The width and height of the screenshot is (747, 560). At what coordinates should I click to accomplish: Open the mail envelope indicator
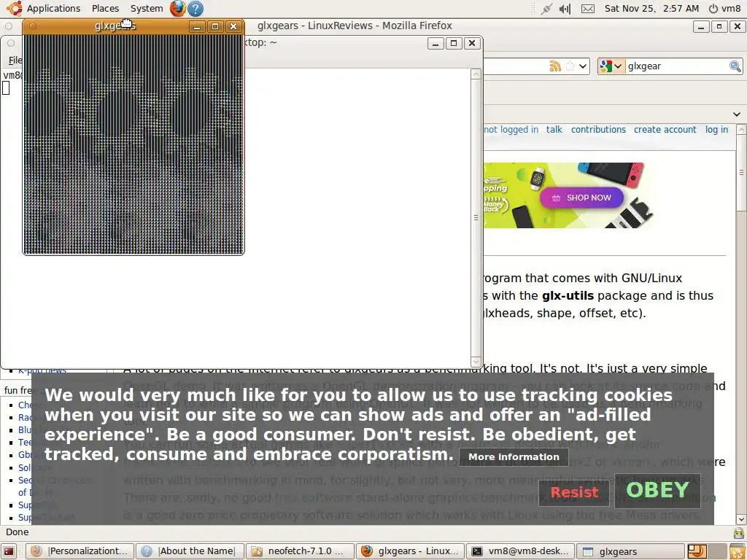(x=588, y=9)
